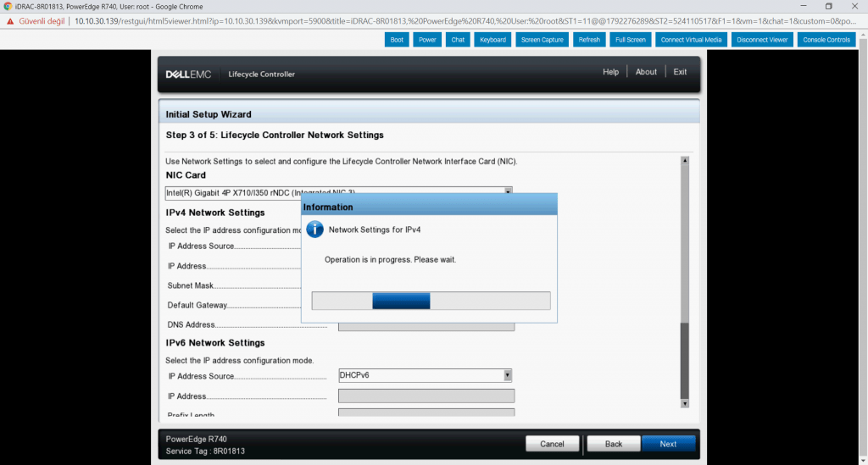
Task: Go Back to previous wizard step
Action: pos(614,444)
